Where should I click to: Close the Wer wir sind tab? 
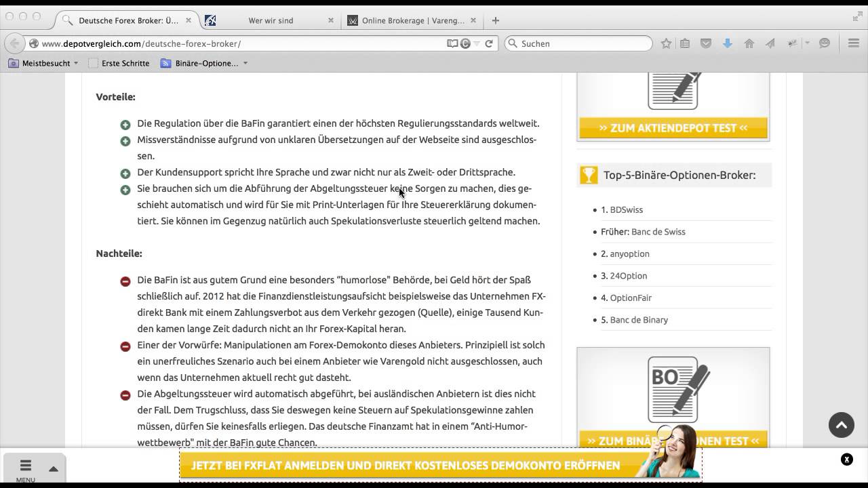pyautogui.click(x=331, y=20)
